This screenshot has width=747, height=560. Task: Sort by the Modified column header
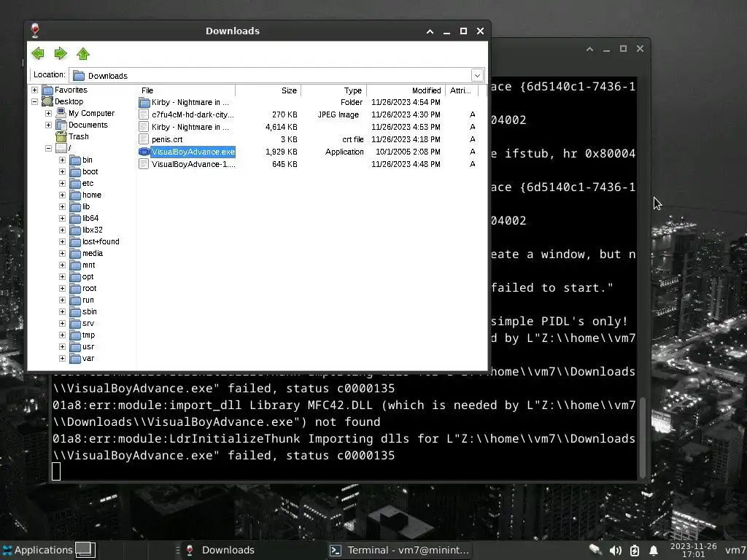coord(406,90)
